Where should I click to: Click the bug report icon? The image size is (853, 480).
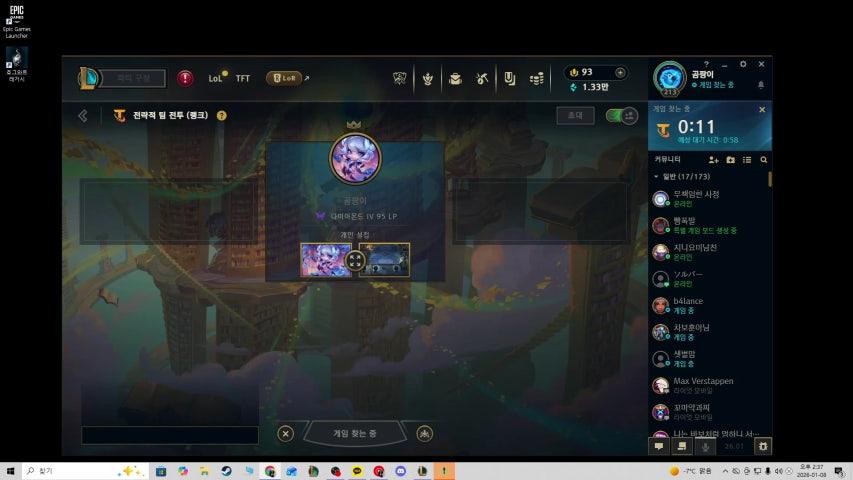tap(763, 446)
